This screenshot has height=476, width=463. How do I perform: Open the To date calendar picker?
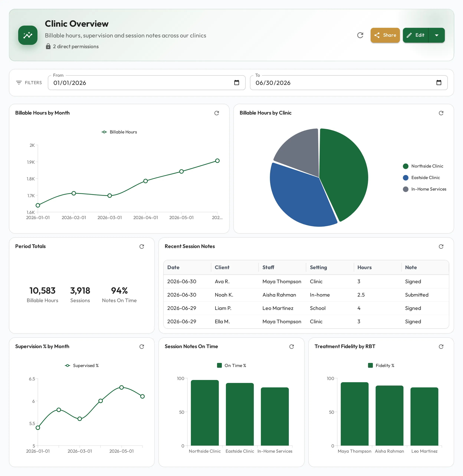pyautogui.click(x=439, y=83)
